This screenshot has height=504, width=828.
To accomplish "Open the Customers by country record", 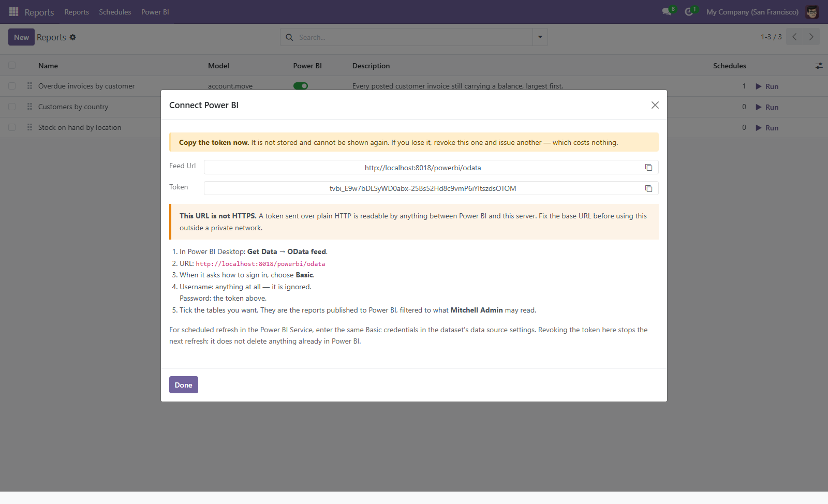I will coord(73,107).
